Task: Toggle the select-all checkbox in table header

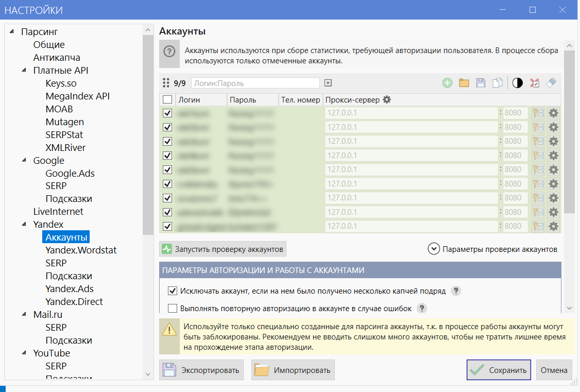Action: 167,99
